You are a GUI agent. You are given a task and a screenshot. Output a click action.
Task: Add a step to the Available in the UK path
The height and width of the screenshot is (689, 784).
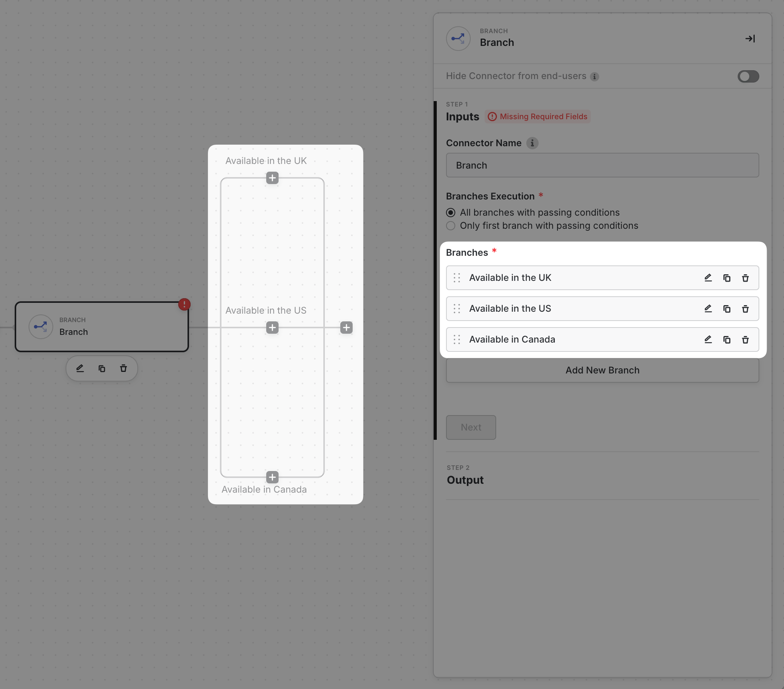coord(272,178)
